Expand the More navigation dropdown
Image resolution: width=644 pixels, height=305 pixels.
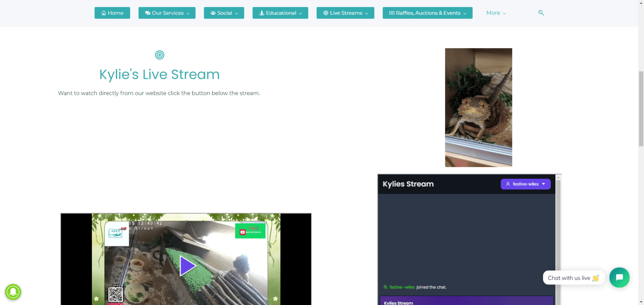[496, 13]
